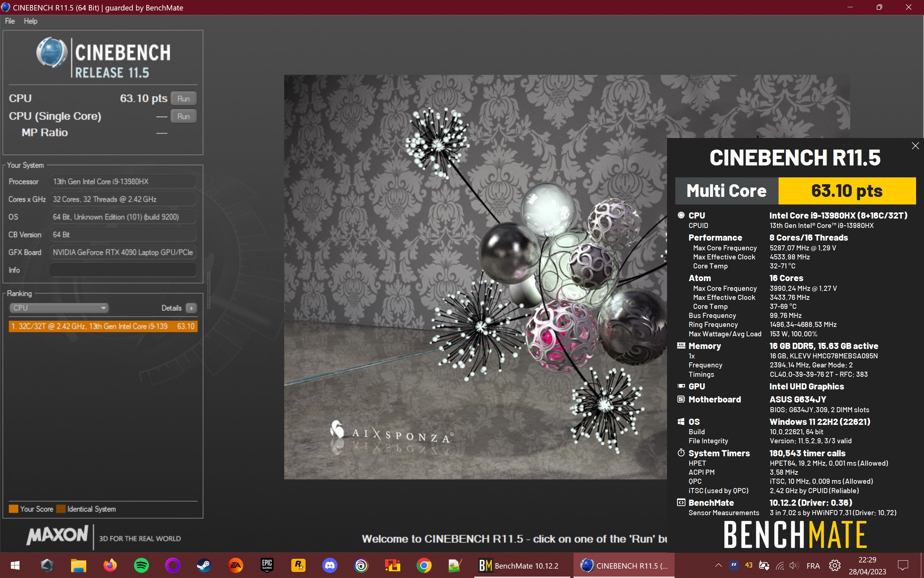924x578 pixels.
Task: Click the OS field 64 Bit Unknown Edition
Action: click(123, 217)
